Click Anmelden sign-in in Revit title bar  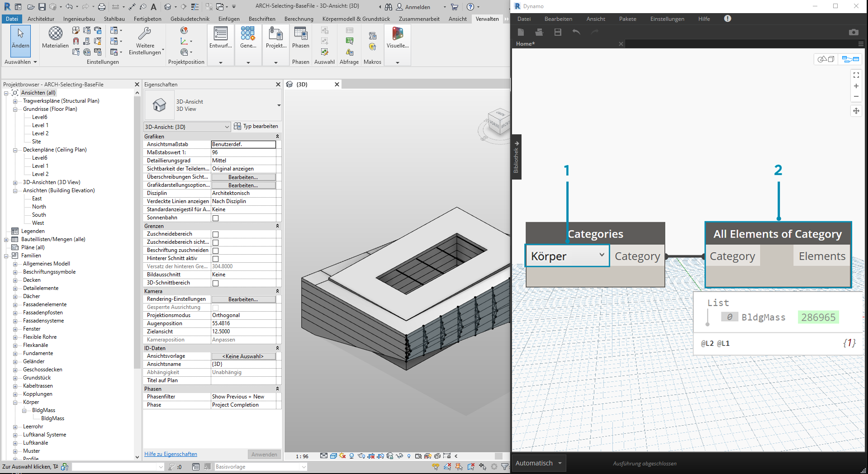click(x=413, y=7)
